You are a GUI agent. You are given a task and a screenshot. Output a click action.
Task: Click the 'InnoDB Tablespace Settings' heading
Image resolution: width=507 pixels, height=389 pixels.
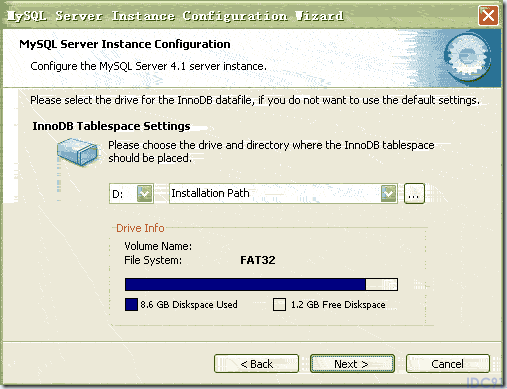coord(111,126)
